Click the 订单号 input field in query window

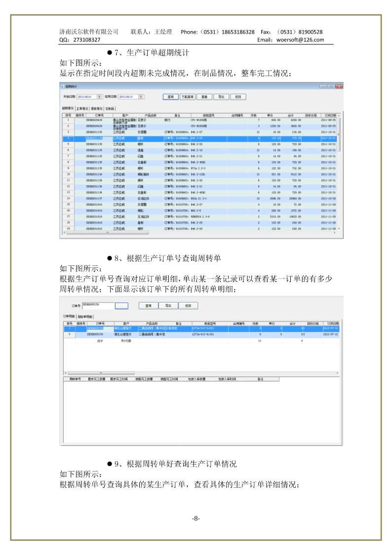coord(98,305)
